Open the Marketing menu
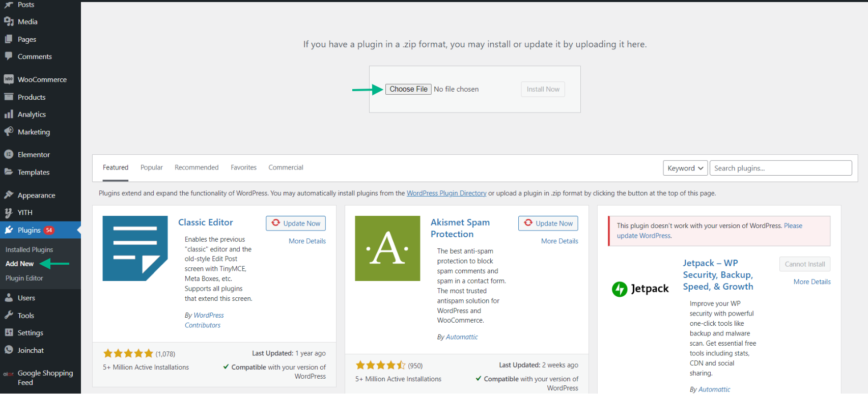The height and width of the screenshot is (394, 868). click(x=40, y=131)
